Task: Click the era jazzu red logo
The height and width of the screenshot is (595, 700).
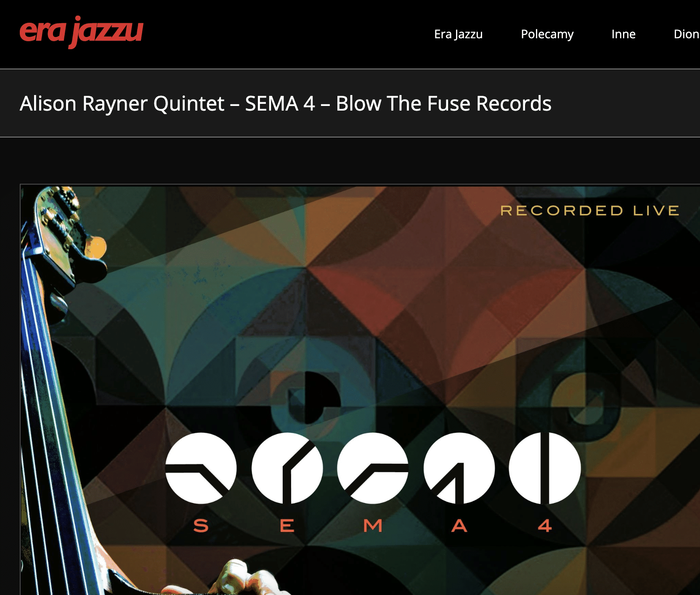Action: tap(82, 32)
